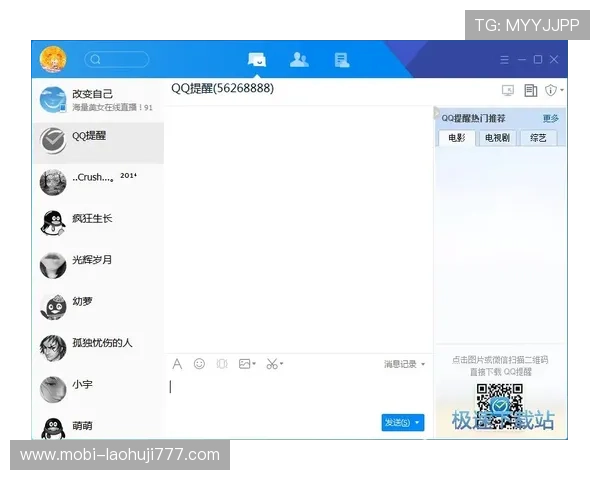Viewport: 600px width, 480px height.
Task: Expand the shield icon dropdown arrow
Action: click(562, 90)
